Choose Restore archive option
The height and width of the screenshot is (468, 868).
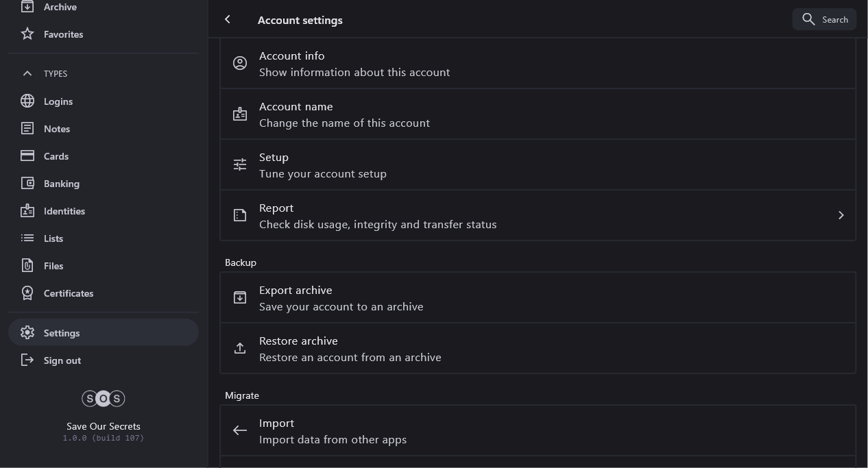[x=538, y=349]
